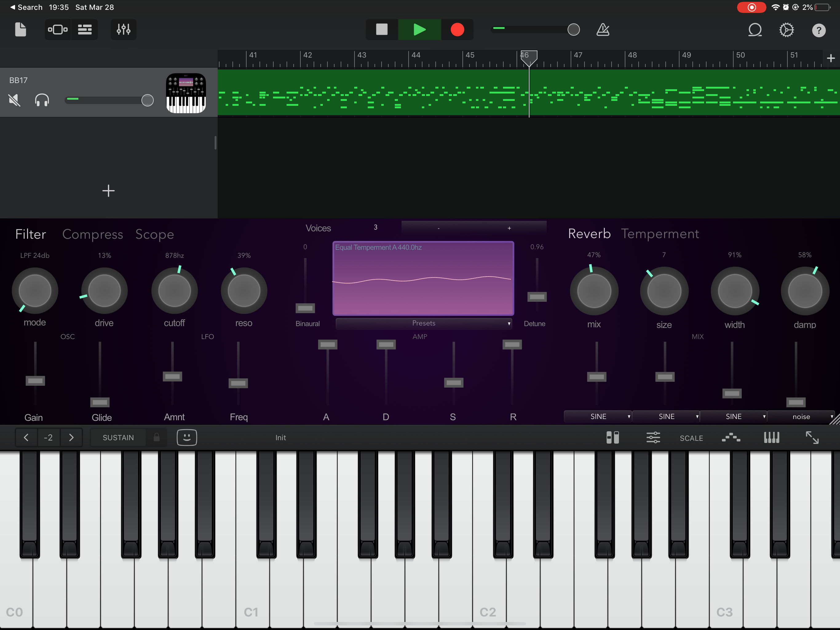
Task: Open keyboard controls sliders icon
Action: [x=653, y=437]
